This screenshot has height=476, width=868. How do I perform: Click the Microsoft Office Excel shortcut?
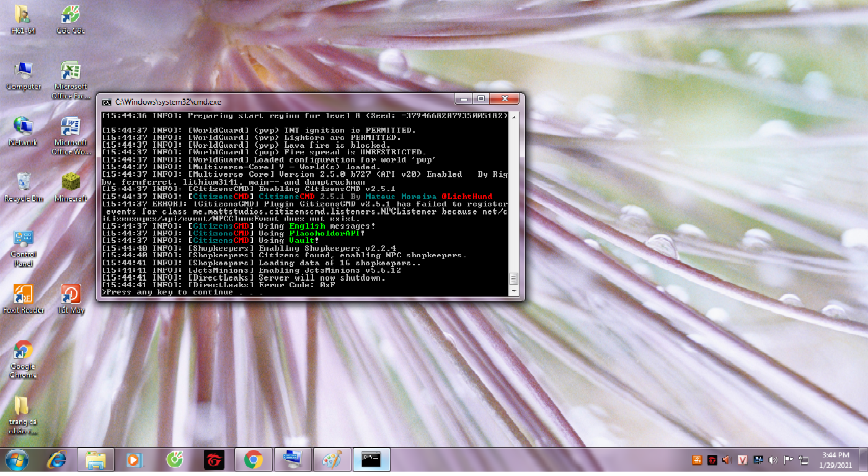(71, 71)
